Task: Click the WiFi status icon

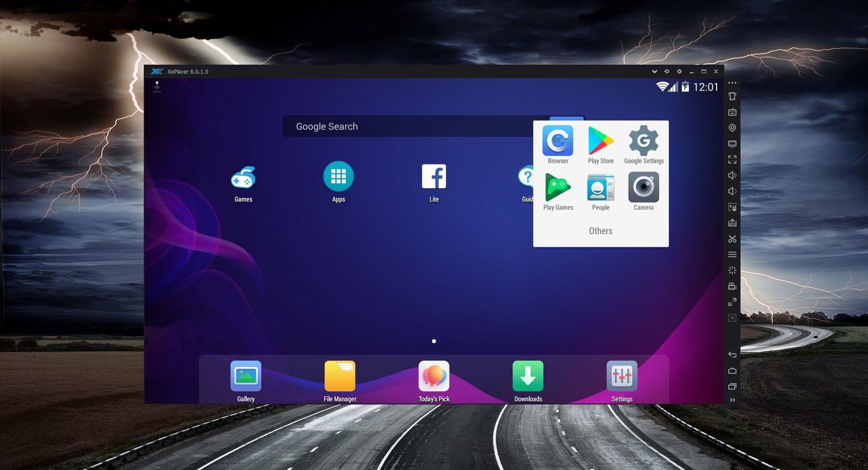Action: coord(662,87)
